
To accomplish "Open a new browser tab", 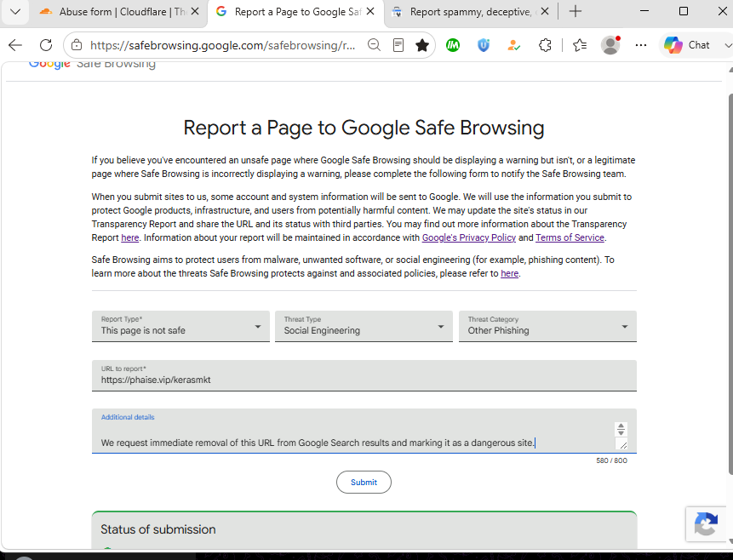I will (576, 12).
